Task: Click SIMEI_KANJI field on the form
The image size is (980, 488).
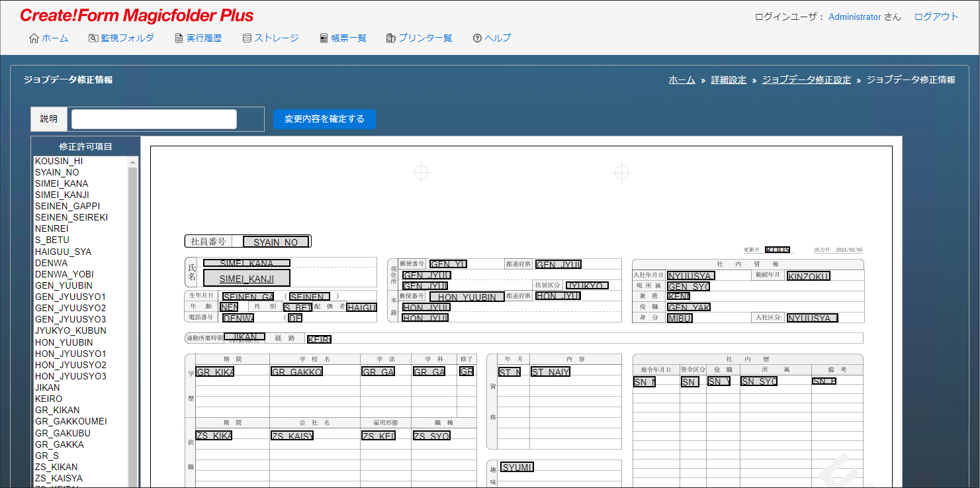Action: click(247, 278)
